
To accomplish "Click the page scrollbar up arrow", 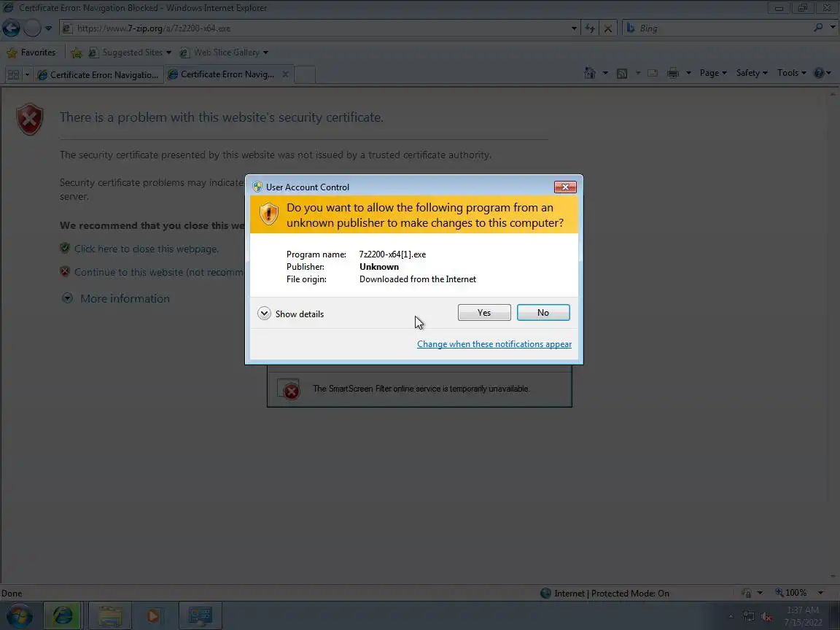I will (833, 94).
